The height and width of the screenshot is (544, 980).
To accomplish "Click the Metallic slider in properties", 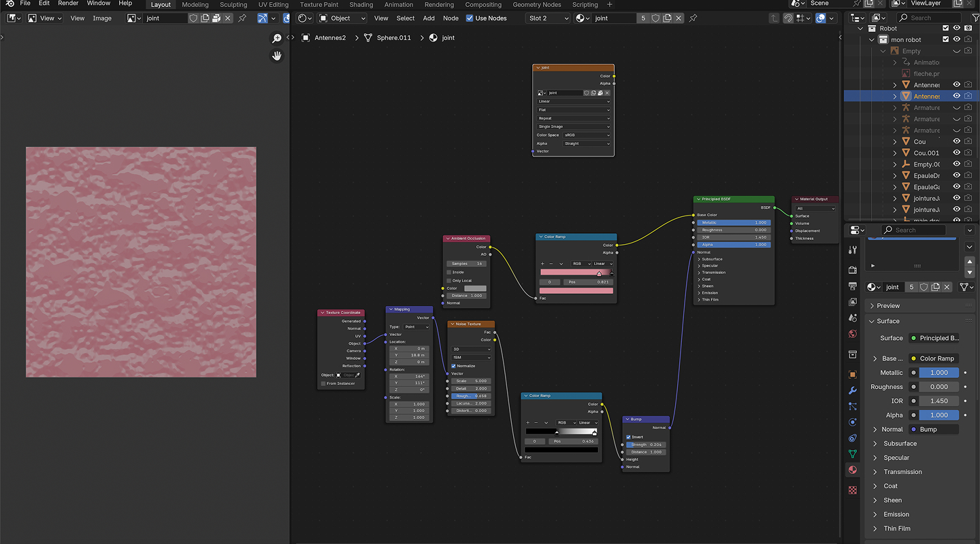I will click(938, 373).
